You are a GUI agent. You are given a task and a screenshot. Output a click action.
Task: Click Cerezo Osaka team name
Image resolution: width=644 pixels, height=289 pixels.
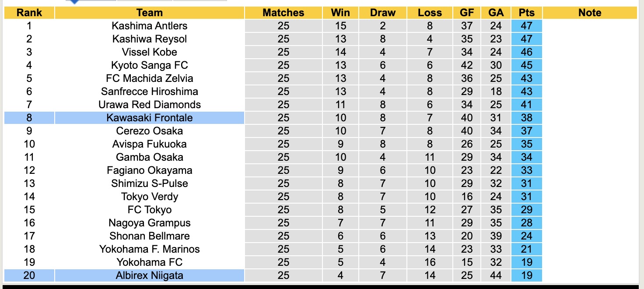pos(149,131)
